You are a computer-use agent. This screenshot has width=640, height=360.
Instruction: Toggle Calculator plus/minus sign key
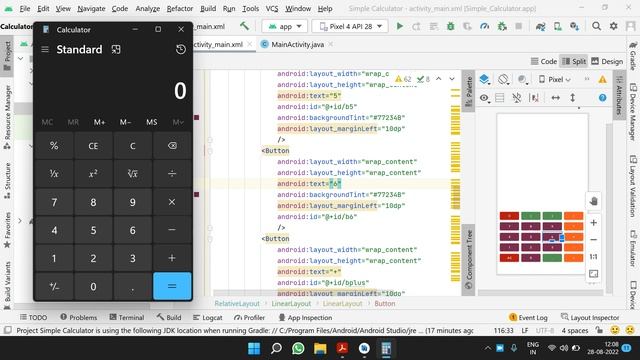(x=54, y=287)
